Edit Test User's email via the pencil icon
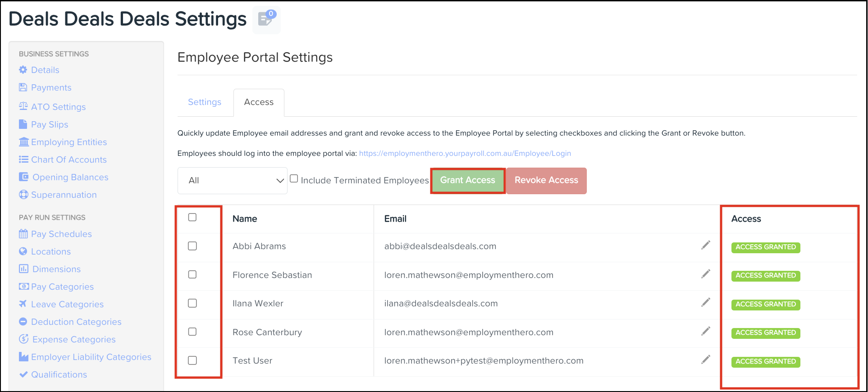 click(705, 360)
